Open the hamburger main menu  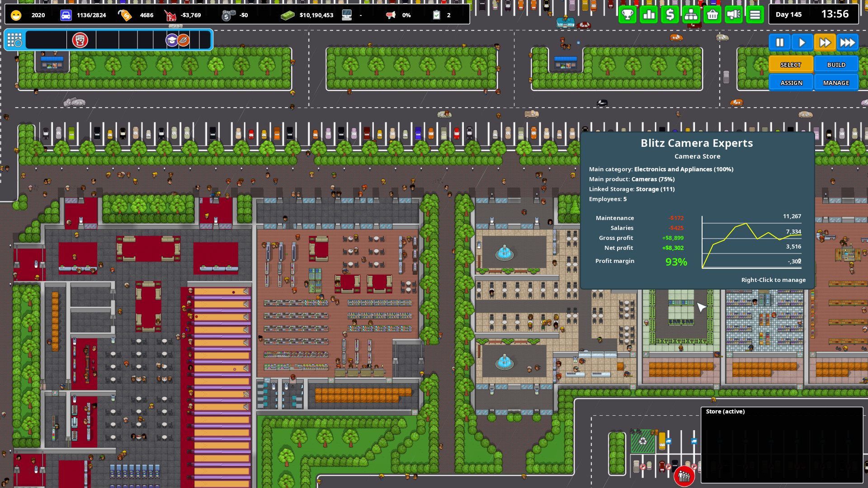(x=754, y=14)
